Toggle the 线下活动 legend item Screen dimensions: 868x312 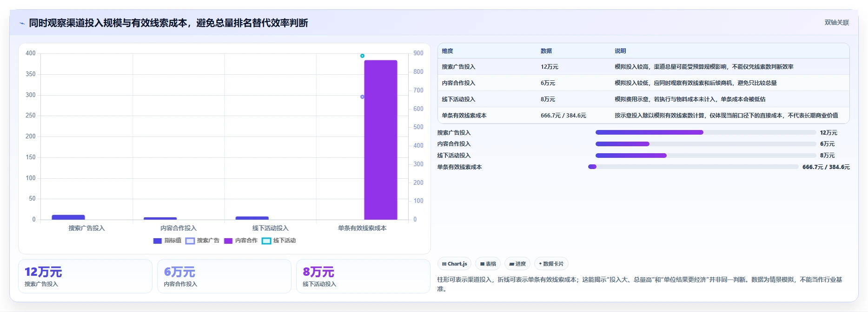[279, 240]
